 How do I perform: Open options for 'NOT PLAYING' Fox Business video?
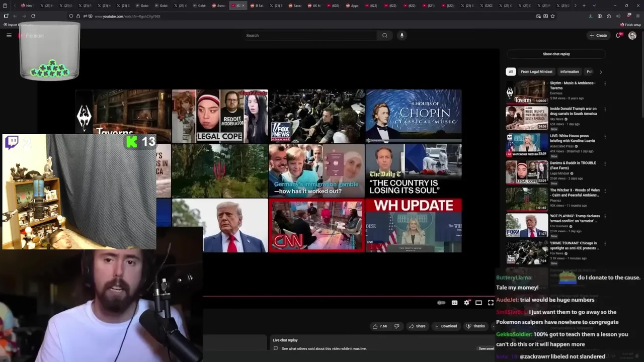[605, 216]
